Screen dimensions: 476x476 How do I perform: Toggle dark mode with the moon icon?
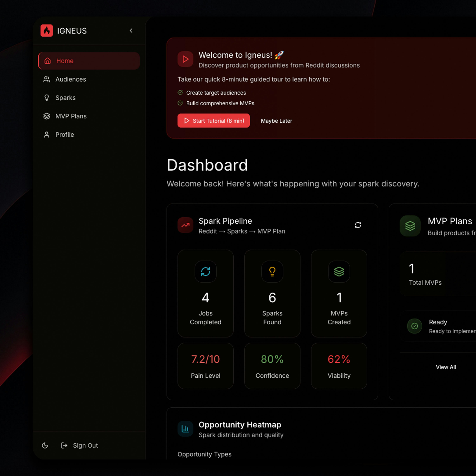coord(45,445)
